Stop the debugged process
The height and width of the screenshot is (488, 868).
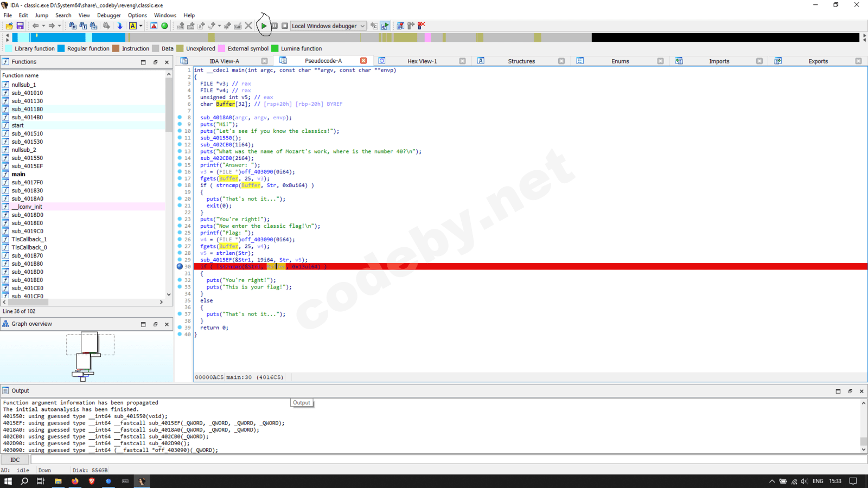tap(285, 26)
